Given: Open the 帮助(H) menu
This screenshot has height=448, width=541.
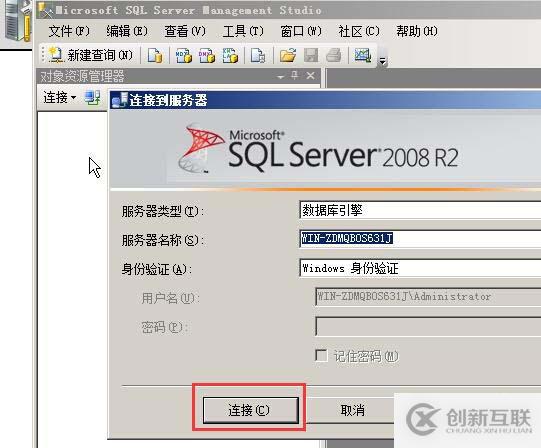Looking at the screenshot, I should [x=417, y=31].
